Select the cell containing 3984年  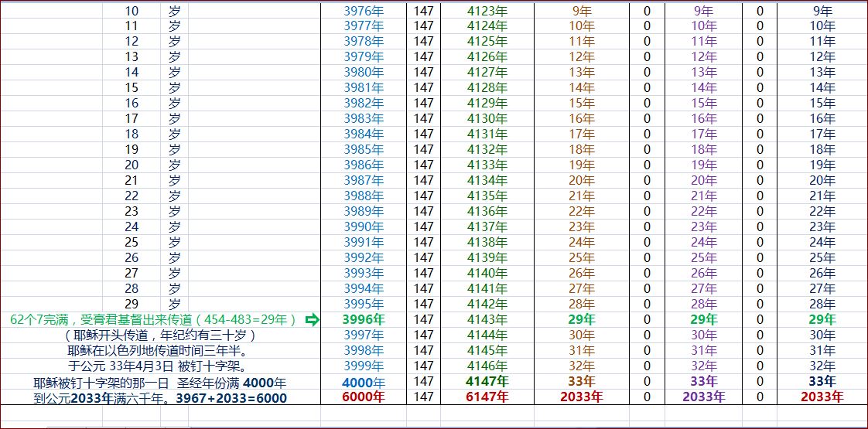coord(364,134)
